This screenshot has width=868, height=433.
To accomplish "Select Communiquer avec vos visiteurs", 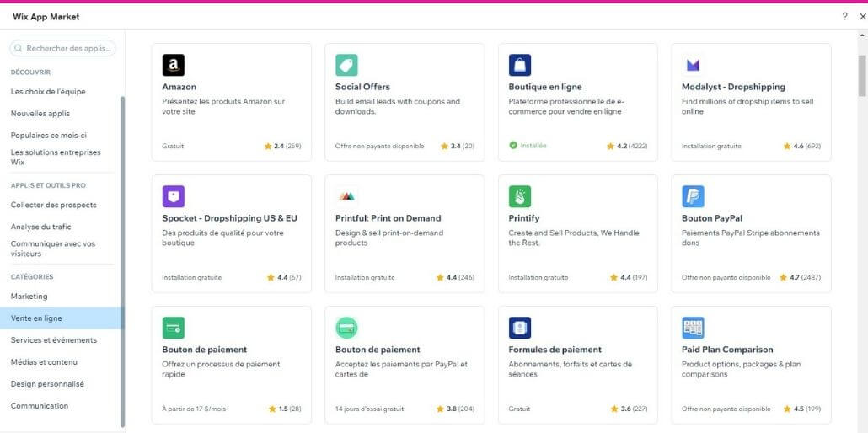I will (x=53, y=249).
